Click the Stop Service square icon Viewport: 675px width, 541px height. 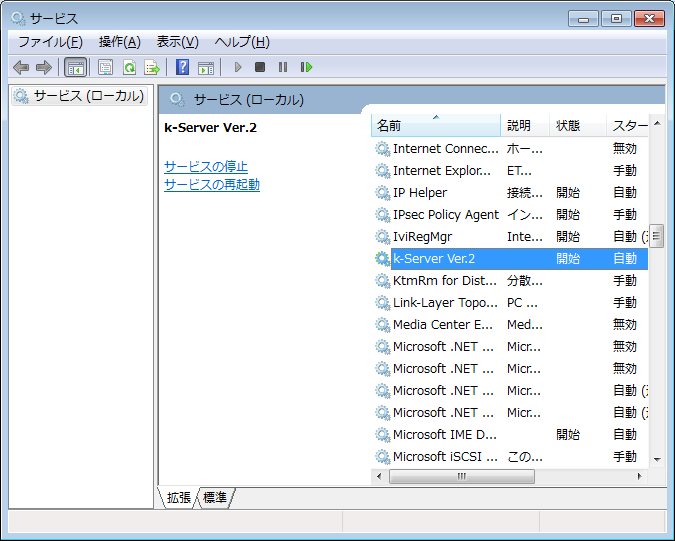[260, 67]
